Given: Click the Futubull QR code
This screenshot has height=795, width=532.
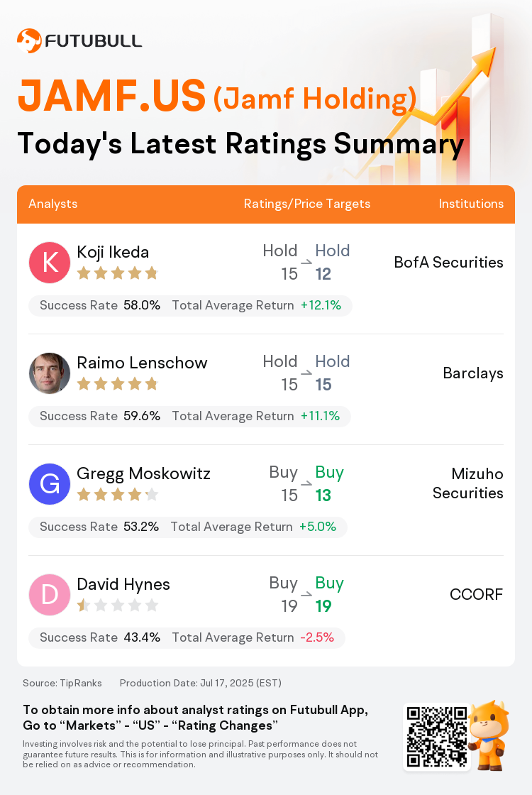Looking at the screenshot, I should 437,737.
